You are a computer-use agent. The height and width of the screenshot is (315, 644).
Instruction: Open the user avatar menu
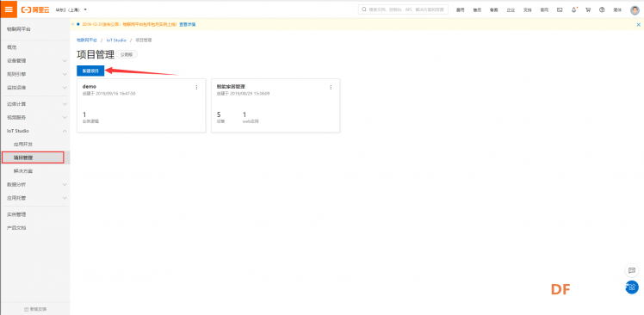coord(635,9)
